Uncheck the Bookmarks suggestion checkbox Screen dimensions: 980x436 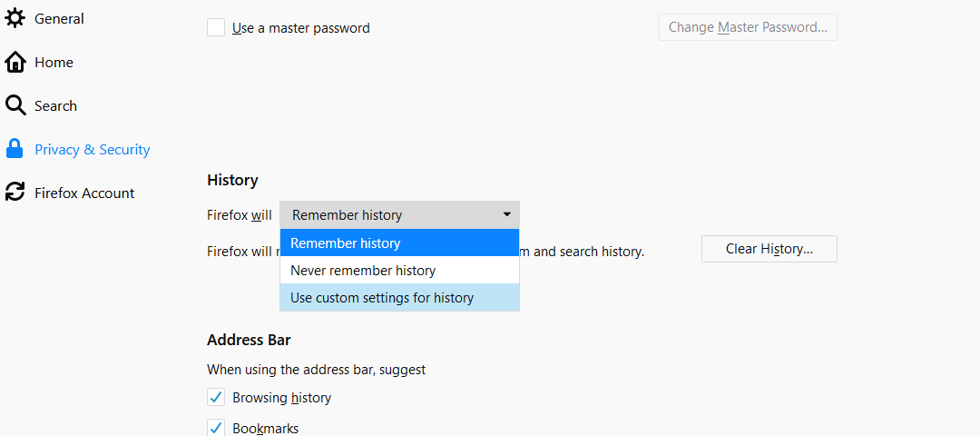(216, 427)
